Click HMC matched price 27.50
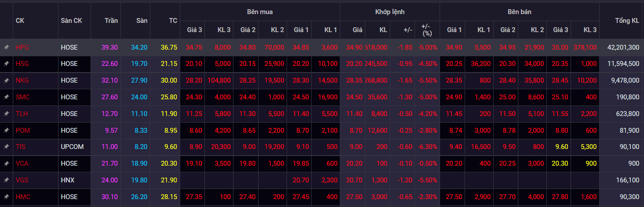The image size is (644, 207). coord(354,197)
